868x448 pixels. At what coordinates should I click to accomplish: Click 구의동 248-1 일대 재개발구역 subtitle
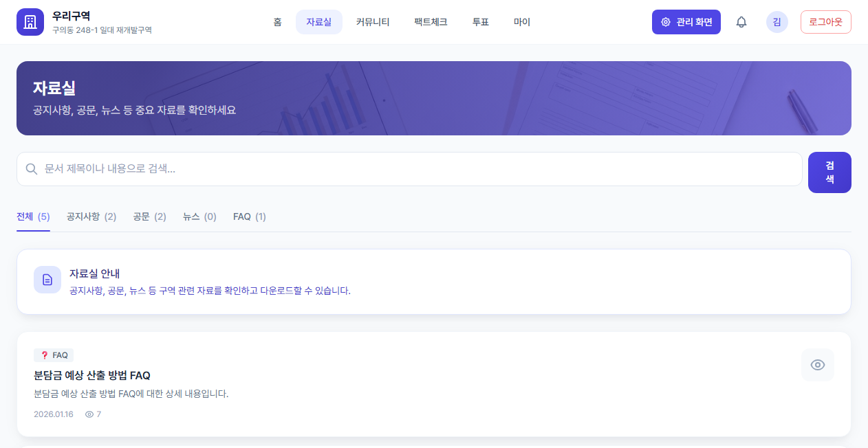[102, 30]
